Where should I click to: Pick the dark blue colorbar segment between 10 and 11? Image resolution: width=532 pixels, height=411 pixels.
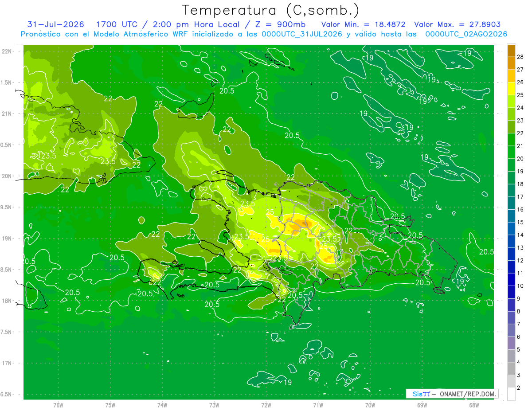click(511, 279)
